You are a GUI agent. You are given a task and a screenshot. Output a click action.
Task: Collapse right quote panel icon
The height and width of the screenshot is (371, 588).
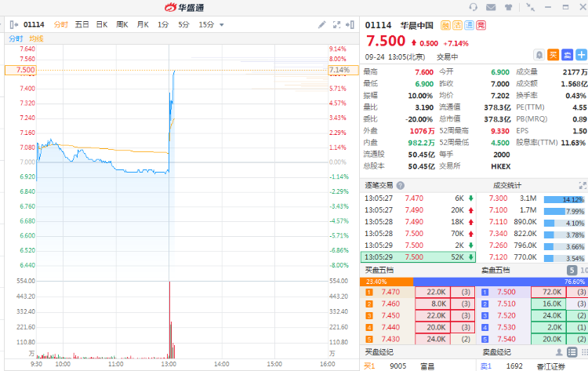tap(350, 25)
